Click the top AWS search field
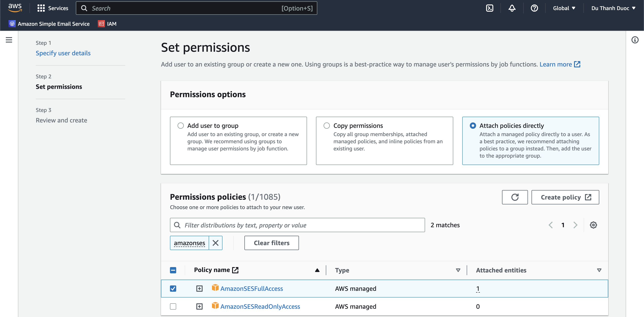Viewport: 644px width, 317px height. click(x=196, y=8)
